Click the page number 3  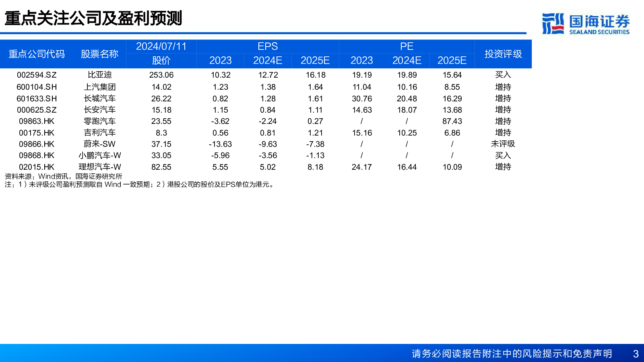point(636,354)
